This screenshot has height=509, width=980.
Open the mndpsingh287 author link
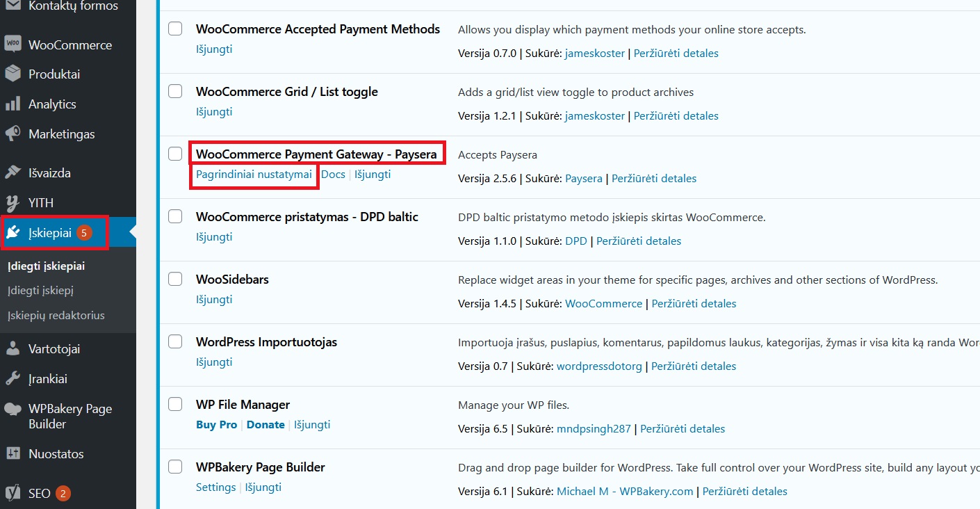click(x=594, y=428)
